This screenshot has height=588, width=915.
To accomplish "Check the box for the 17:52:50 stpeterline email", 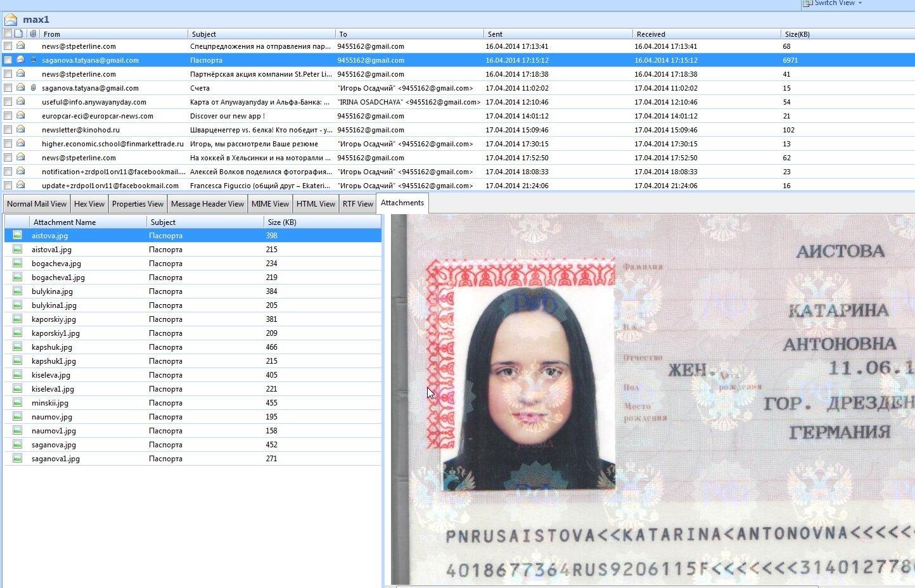I will point(8,157).
